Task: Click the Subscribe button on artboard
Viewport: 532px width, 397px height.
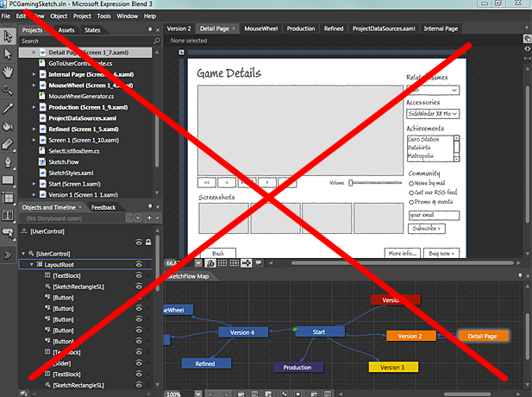Action: tap(427, 228)
